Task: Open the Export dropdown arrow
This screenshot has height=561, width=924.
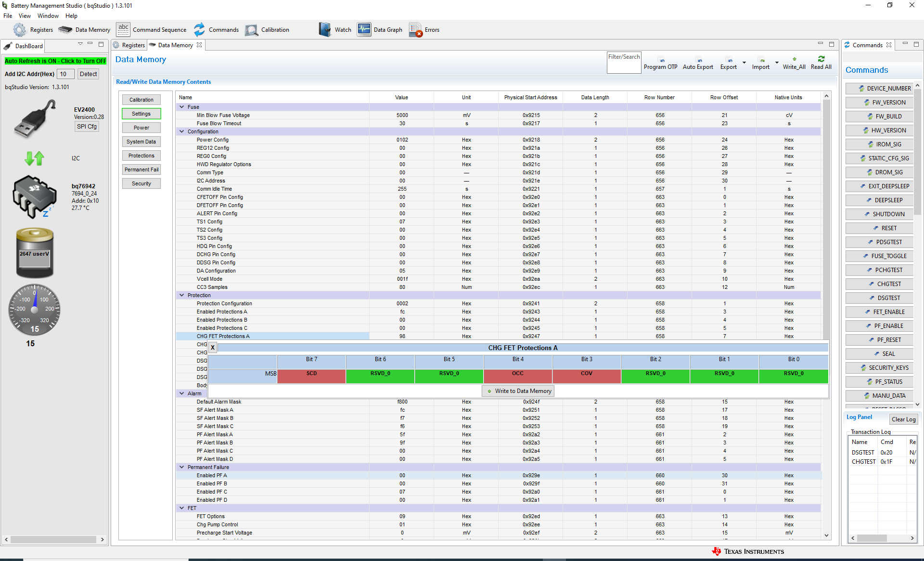Action: (x=744, y=63)
